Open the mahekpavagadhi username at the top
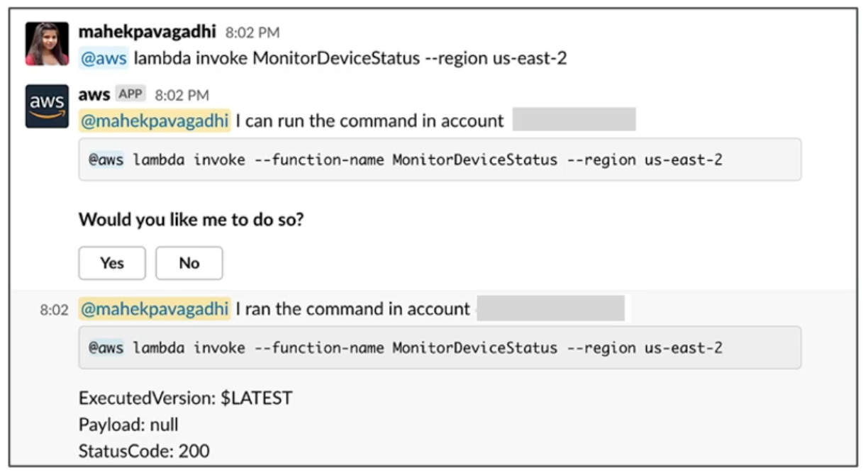This screenshot has width=868, height=475. [x=147, y=32]
